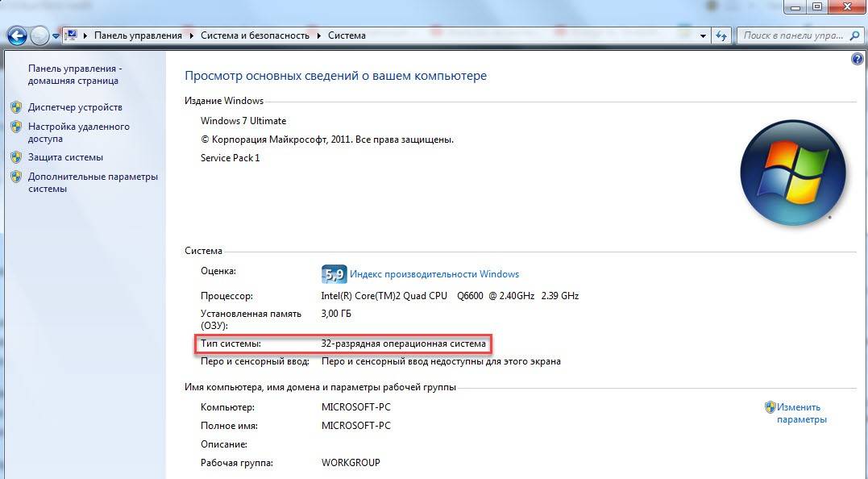Click the shield icon beside 'Защита системы'
Image resolution: width=868 pixels, height=479 pixels.
(16, 157)
